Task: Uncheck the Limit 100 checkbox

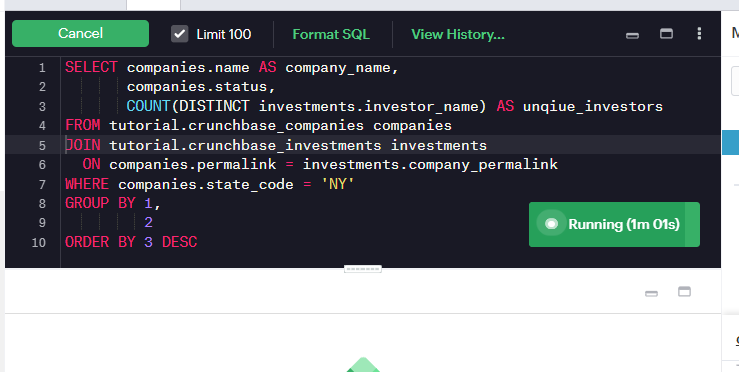Action: coord(179,34)
